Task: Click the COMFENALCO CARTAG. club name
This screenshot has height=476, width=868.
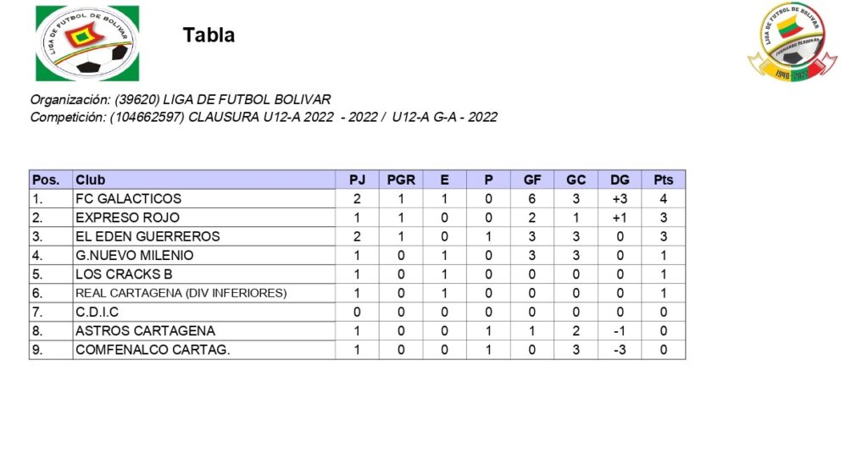Action: (x=153, y=349)
